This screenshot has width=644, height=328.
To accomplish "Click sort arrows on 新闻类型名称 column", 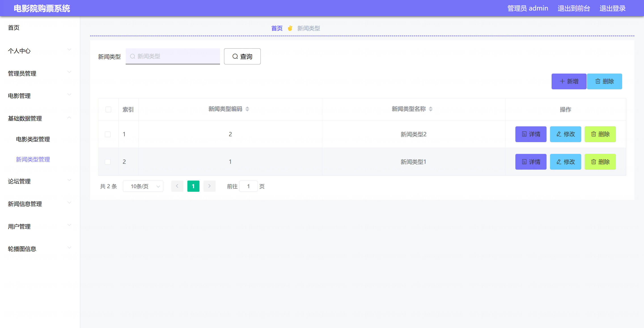I will [430, 109].
